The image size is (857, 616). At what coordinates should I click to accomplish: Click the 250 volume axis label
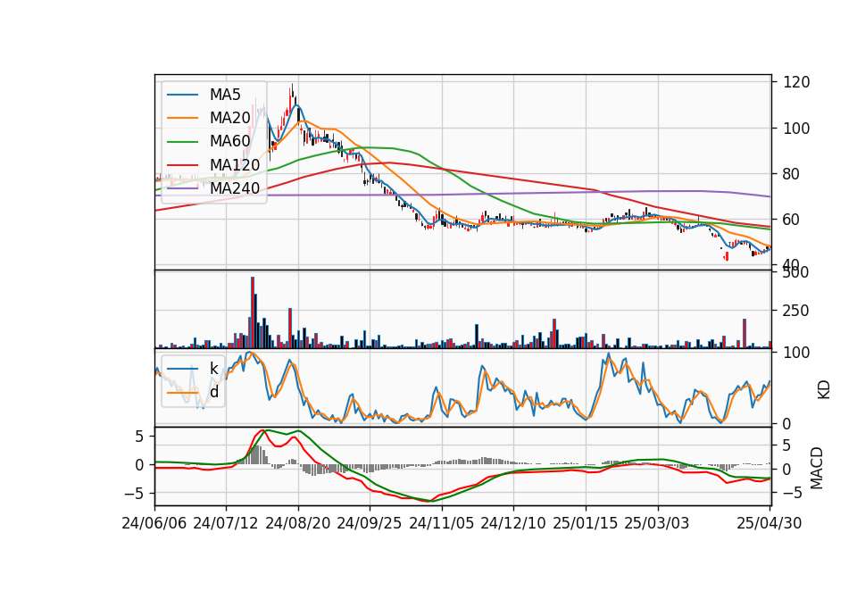[x=796, y=311]
